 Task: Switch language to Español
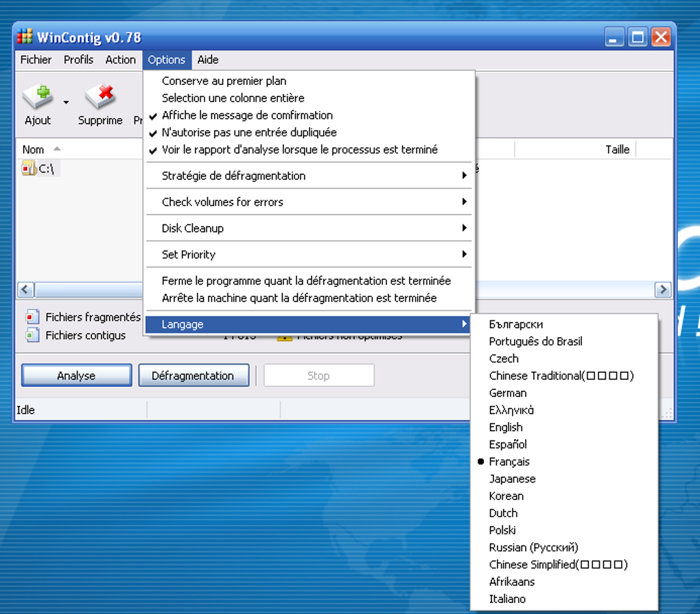coord(564,445)
